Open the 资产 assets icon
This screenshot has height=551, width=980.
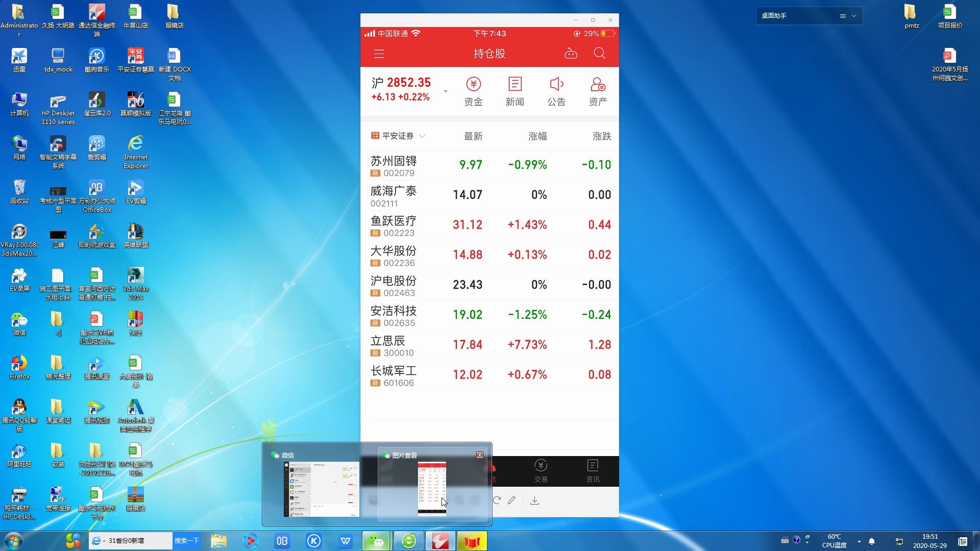[x=598, y=92]
